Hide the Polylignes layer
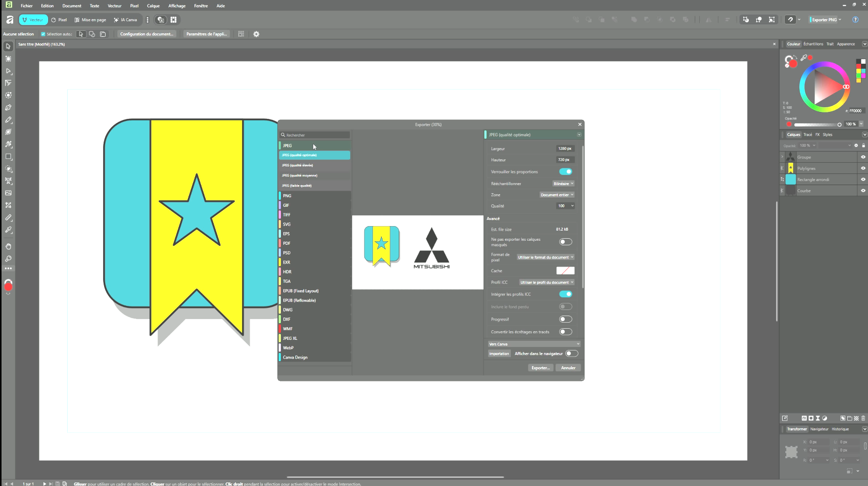868x486 pixels. pos(863,168)
